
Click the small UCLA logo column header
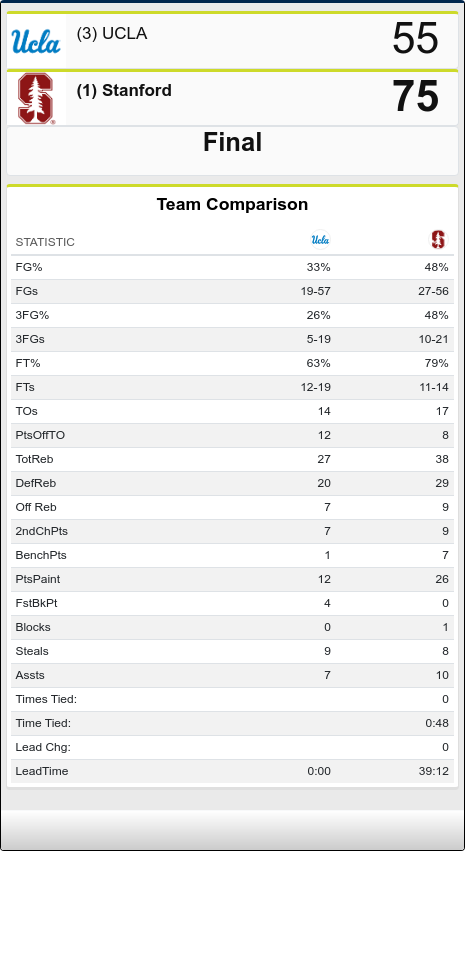(x=320, y=240)
